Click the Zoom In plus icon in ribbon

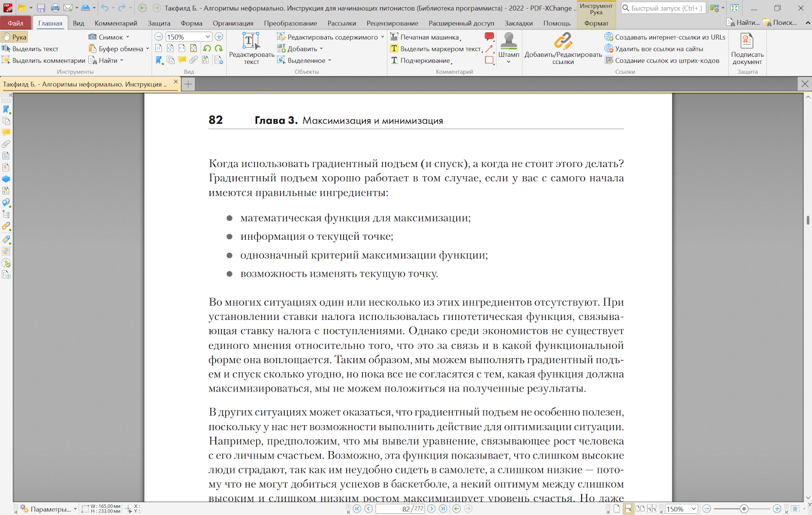(x=219, y=37)
